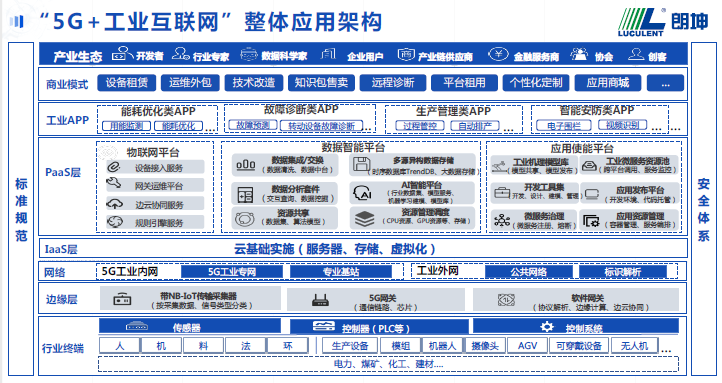
Task: Click the 摄像头 terminal box
Action: click(485, 346)
